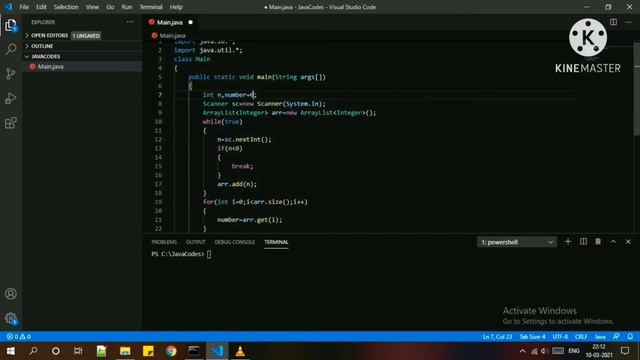640x360 pixels.
Task: Switch to the Debug Console tab
Action: [235, 242]
